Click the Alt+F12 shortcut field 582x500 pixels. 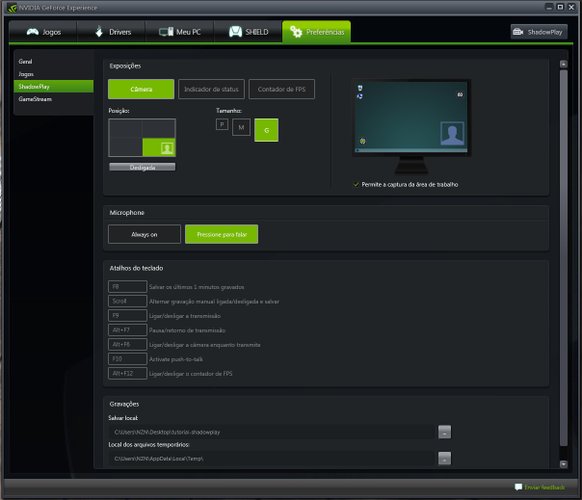pyautogui.click(x=127, y=373)
